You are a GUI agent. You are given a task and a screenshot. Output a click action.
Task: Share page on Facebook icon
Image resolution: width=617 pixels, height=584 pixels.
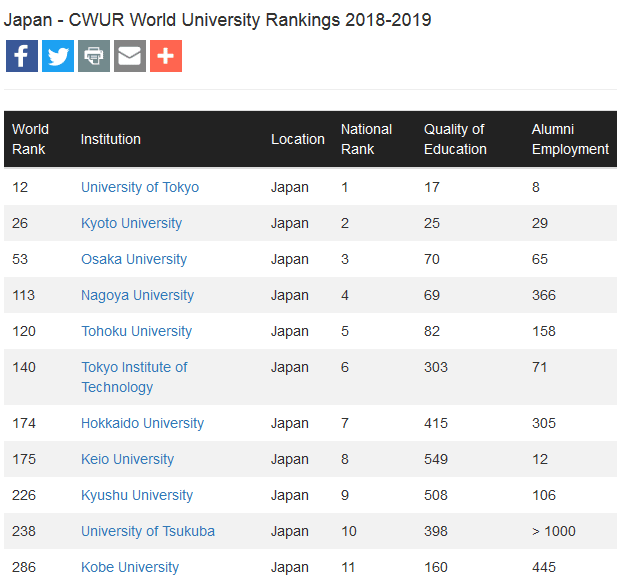pos(22,56)
